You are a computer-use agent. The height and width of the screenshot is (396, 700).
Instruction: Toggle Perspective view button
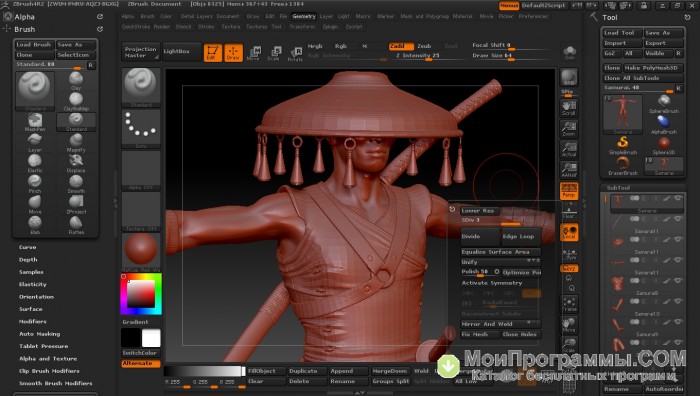click(x=569, y=191)
